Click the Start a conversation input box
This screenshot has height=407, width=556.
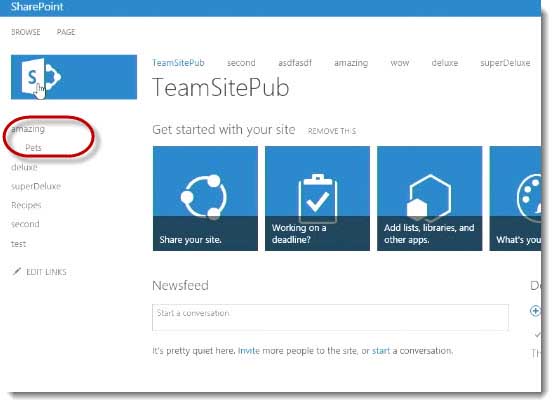point(330,317)
